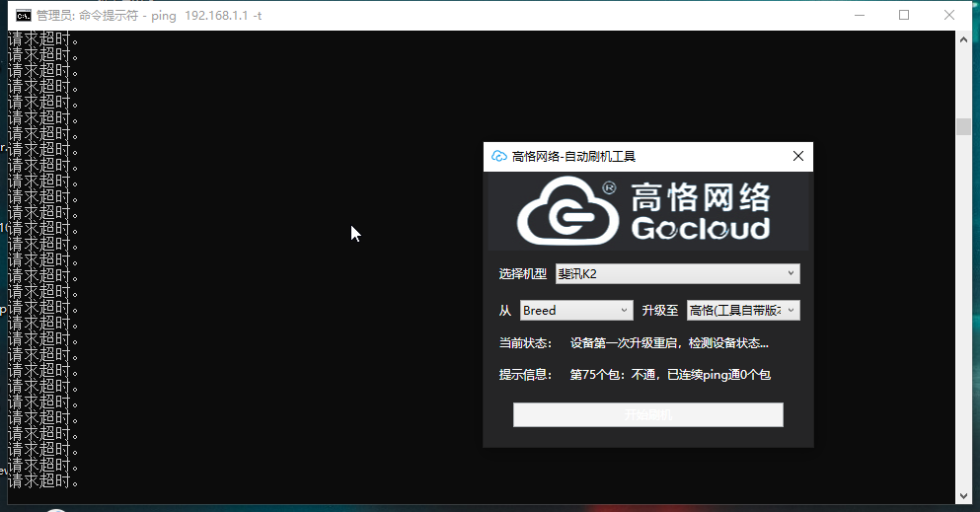This screenshot has width=980, height=512.
Task: Click the first 请求超时 line in the console
Action: [43, 38]
